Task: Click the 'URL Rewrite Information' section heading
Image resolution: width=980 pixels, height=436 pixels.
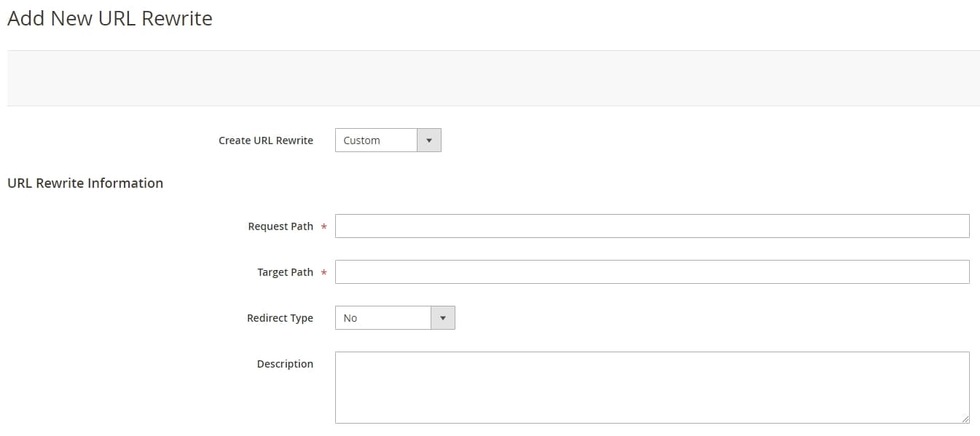Action: coord(85,183)
